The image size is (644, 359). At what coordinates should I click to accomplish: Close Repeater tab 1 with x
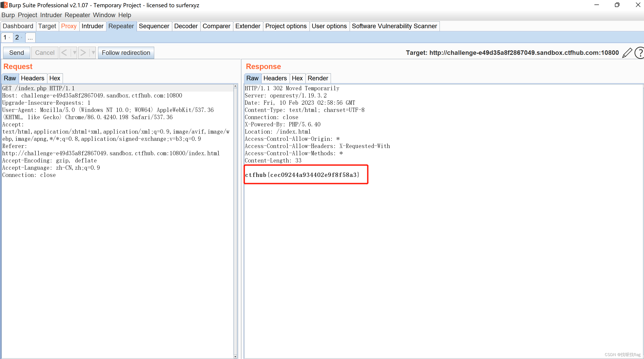(x=9, y=38)
